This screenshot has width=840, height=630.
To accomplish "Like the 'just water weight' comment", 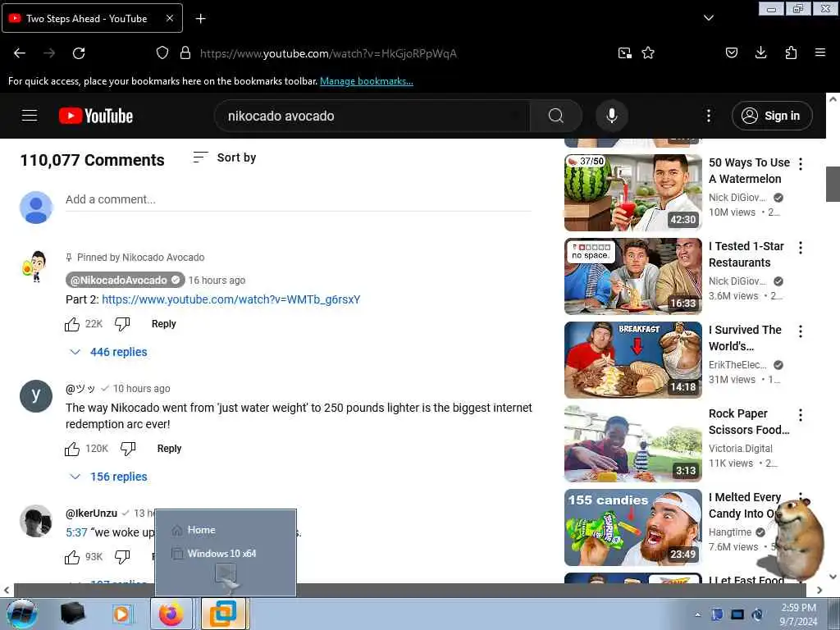I will (x=72, y=449).
